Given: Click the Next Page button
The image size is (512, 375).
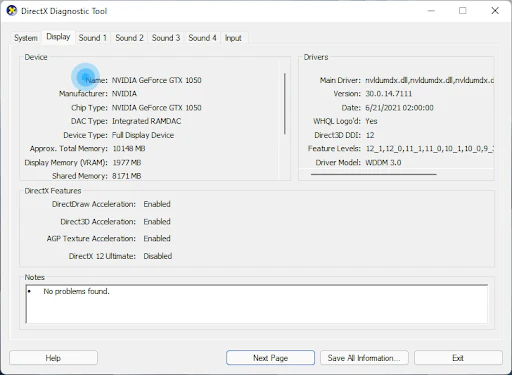Looking at the screenshot, I should [270, 358].
